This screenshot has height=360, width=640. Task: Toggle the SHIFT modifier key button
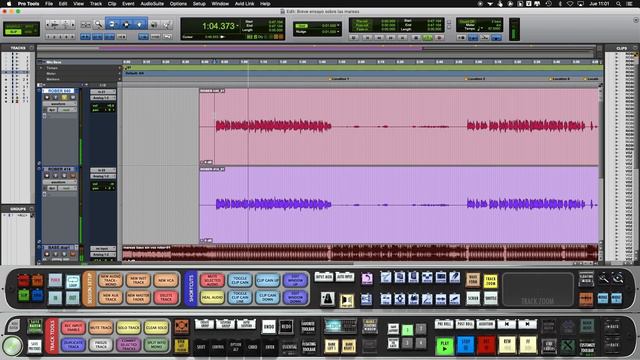coord(201,347)
